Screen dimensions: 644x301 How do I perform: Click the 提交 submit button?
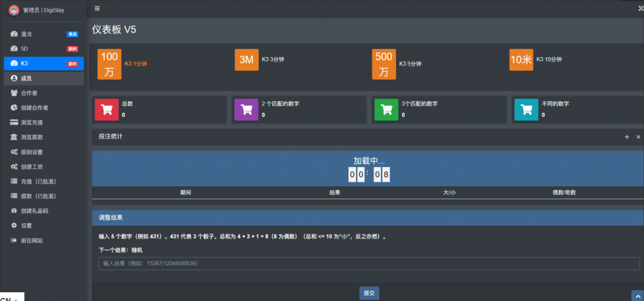tap(369, 293)
